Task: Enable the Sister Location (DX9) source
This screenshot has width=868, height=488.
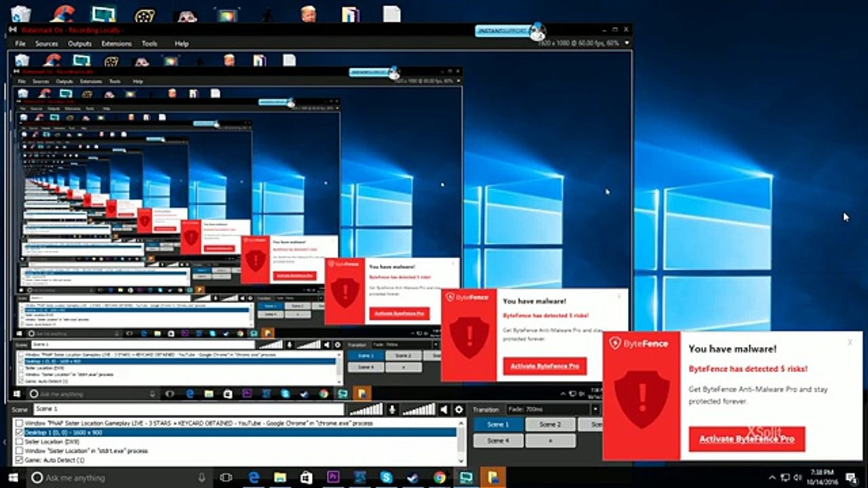Action: point(19,442)
